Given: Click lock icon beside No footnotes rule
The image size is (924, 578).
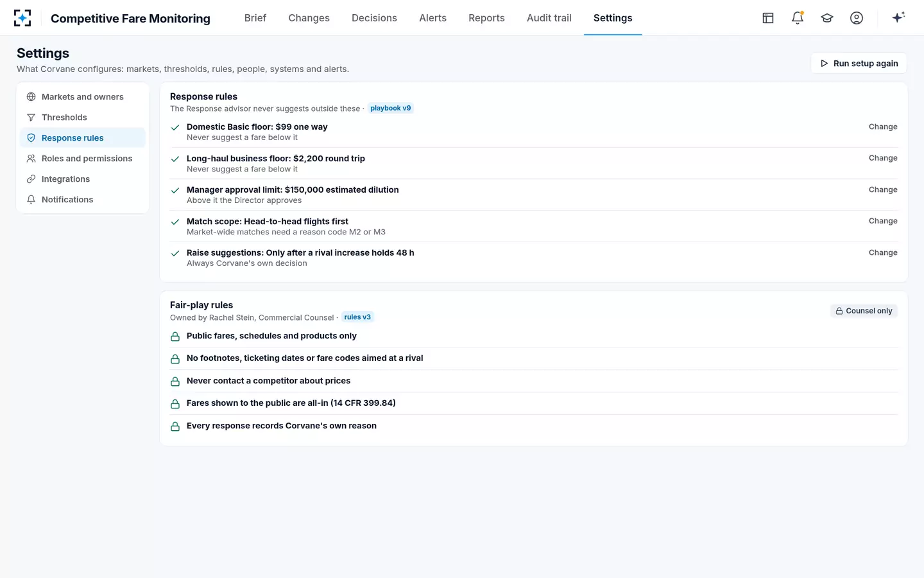Looking at the screenshot, I should (x=175, y=359).
